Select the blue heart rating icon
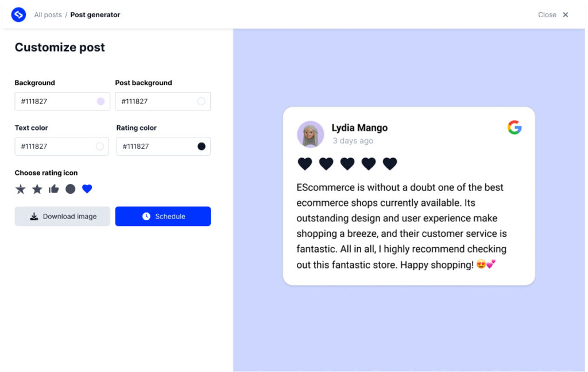The height and width of the screenshot is (372, 588). tap(87, 189)
